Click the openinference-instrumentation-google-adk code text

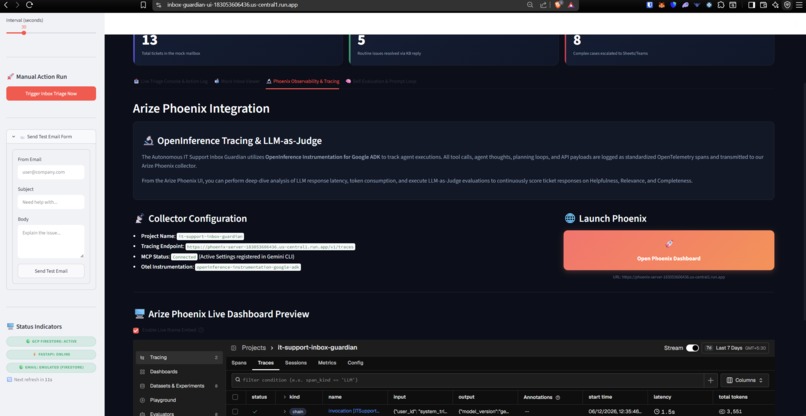tap(248, 267)
